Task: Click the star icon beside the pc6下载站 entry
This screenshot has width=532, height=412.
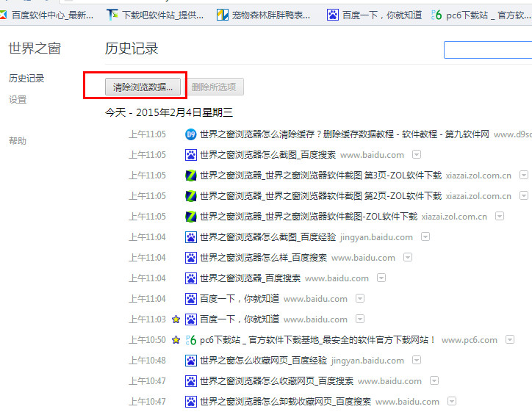Action: pos(176,340)
